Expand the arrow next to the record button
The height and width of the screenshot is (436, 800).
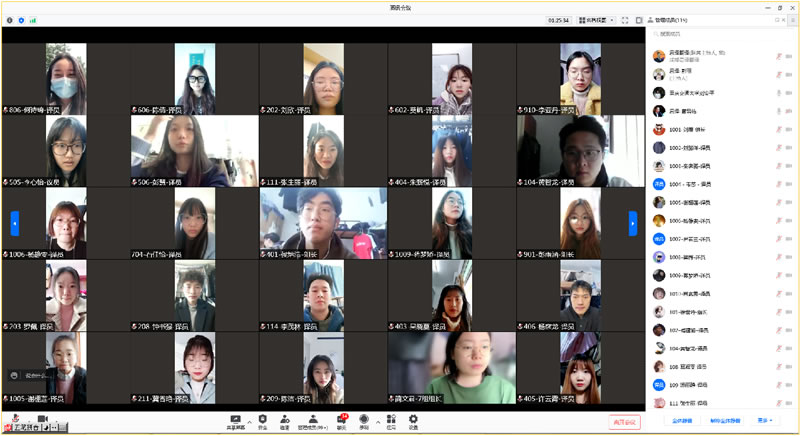377,421
